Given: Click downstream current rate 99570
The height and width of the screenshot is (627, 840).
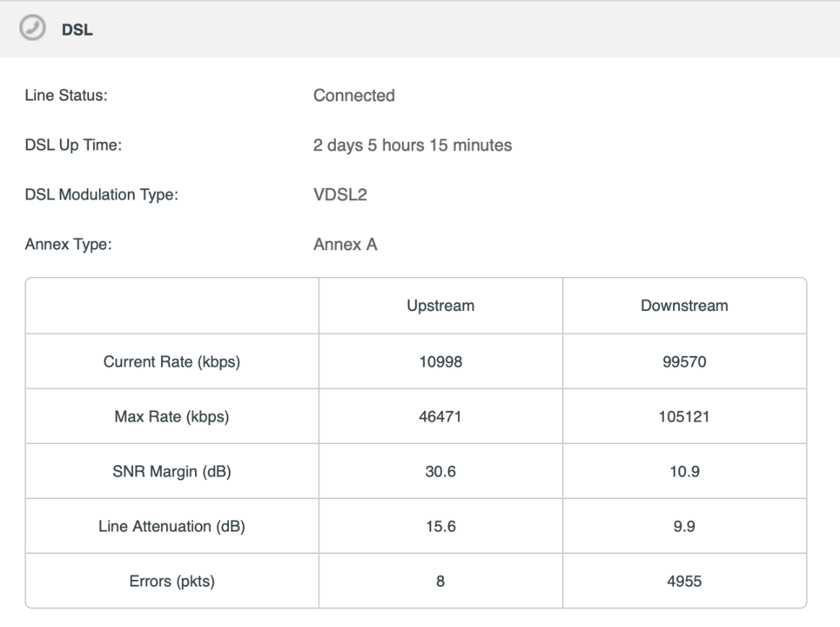Looking at the screenshot, I should click(684, 361).
